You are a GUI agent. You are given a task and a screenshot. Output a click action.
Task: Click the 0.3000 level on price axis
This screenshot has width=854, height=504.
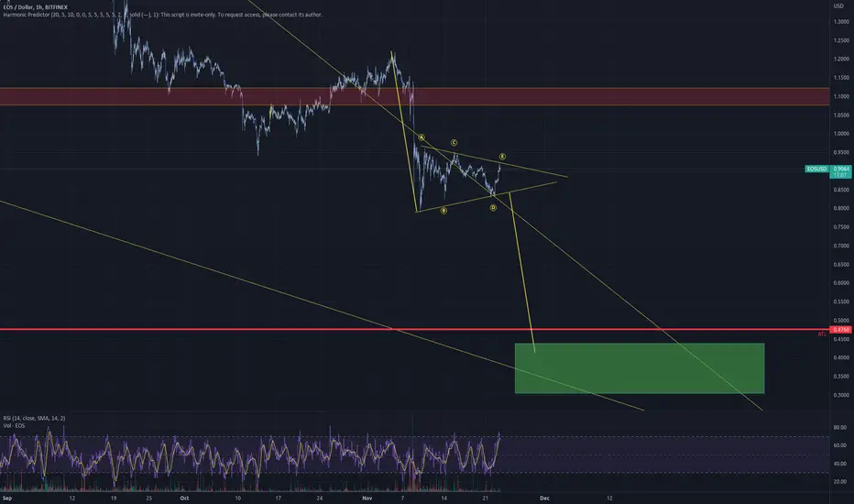click(x=841, y=395)
